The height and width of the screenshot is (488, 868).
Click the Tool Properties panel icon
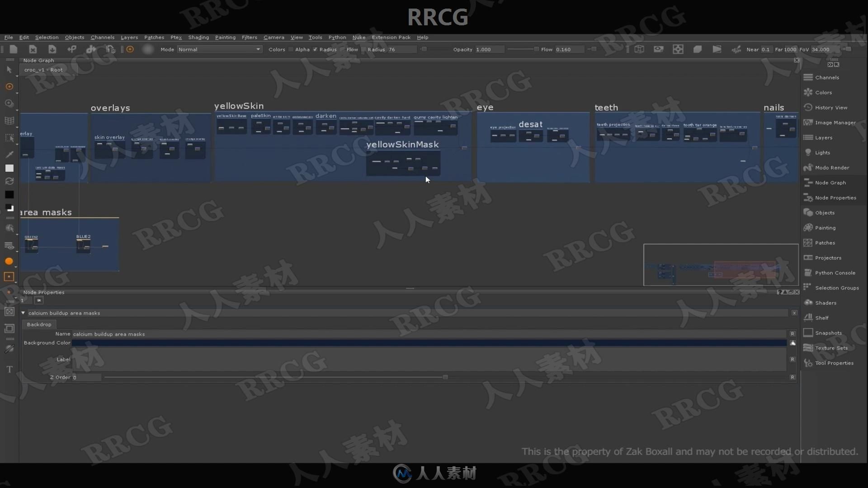click(808, 363)
